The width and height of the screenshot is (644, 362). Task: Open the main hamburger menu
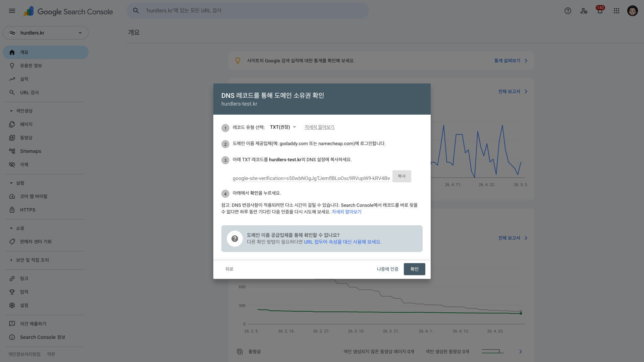(x=12, y=11)
